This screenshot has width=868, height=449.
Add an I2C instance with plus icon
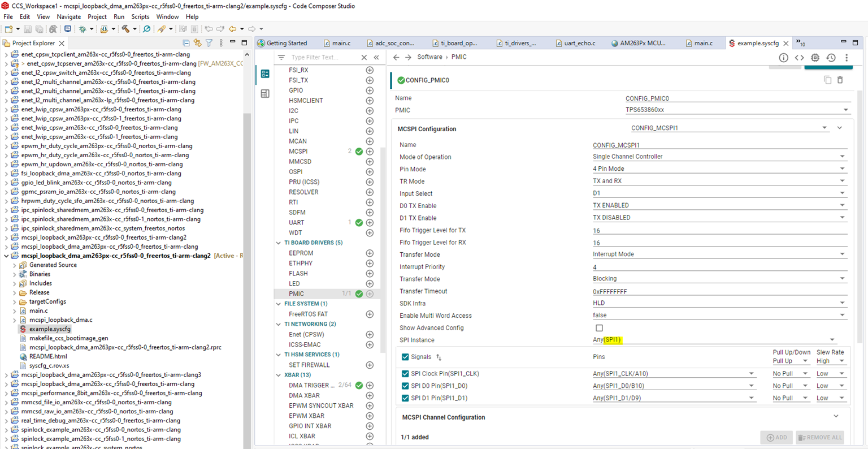(x=370, y=111)
